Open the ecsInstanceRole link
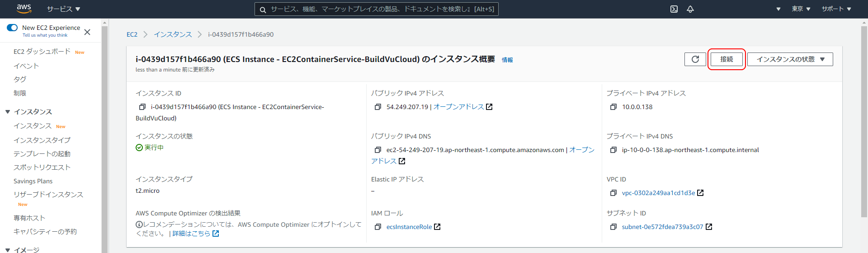This screenshot has height=253, width=868. (409, 227)
